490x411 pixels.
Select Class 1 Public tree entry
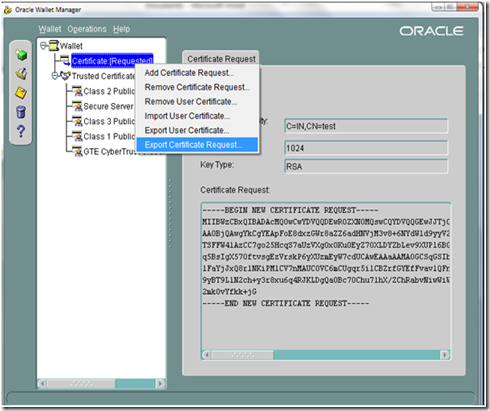[109, 136]
